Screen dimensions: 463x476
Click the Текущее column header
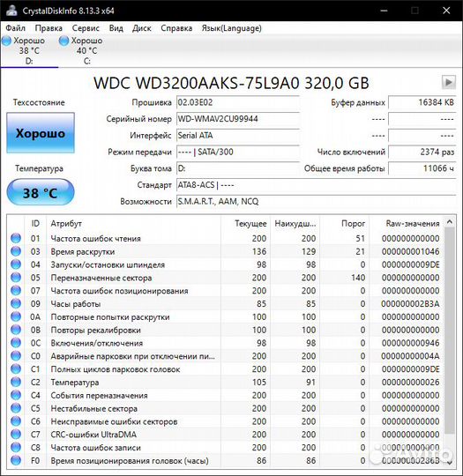pos(245,223)
